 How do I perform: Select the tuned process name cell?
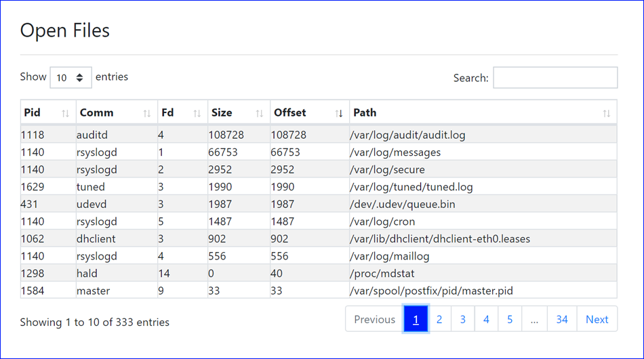[117, 187]
